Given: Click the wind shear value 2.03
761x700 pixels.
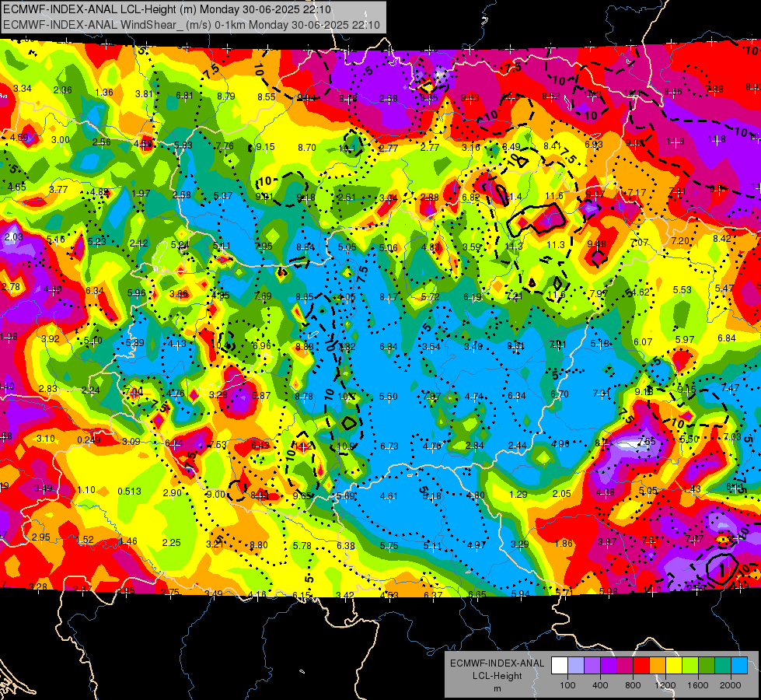Looking at the screenshot, I should [x=13, y=237].
